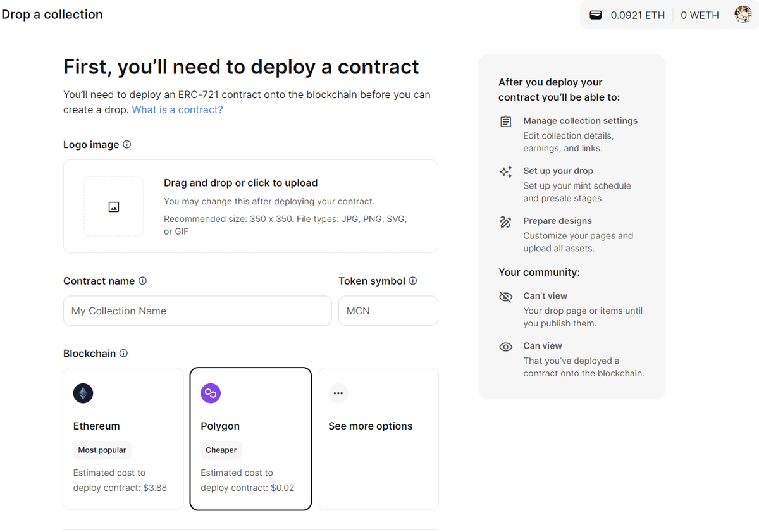Screen dimensions: 759x532
Task: Click the eye icon beside Can view
Action: click(x=505, y=346)
